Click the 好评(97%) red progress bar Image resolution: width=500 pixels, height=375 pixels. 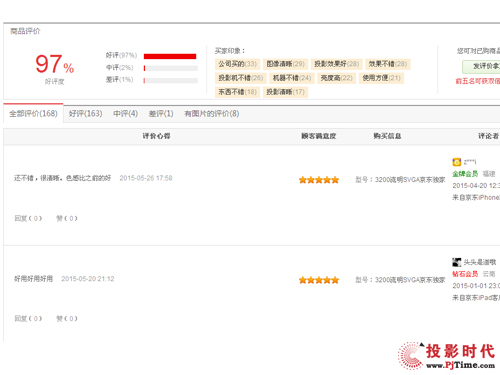[170, 56]
